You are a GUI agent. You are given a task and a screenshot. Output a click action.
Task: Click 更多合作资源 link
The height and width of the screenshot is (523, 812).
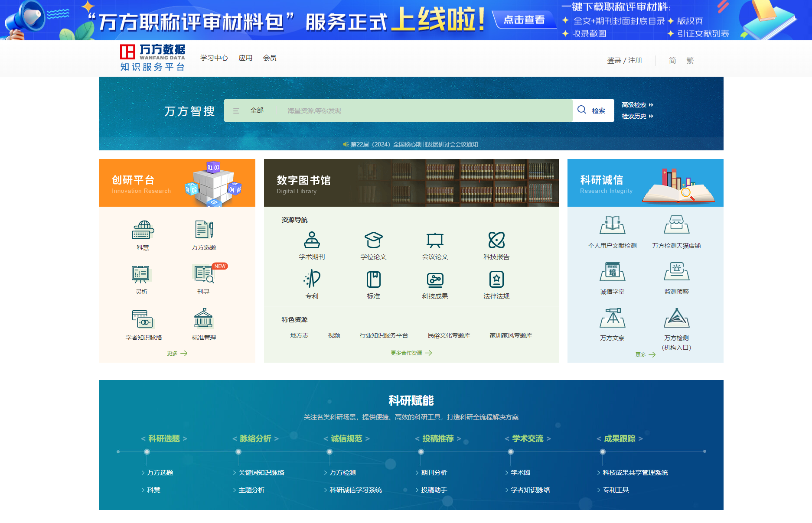(x=411, y=353)
